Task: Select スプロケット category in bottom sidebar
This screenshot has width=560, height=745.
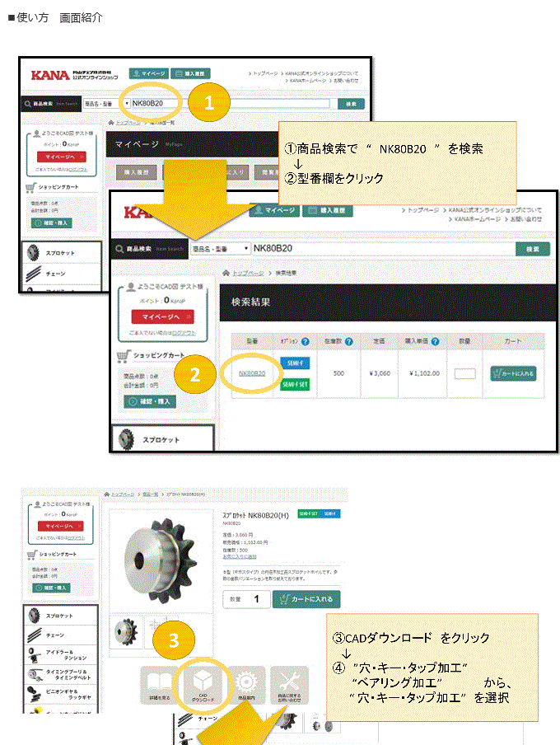Action: [x=60, y=616]
